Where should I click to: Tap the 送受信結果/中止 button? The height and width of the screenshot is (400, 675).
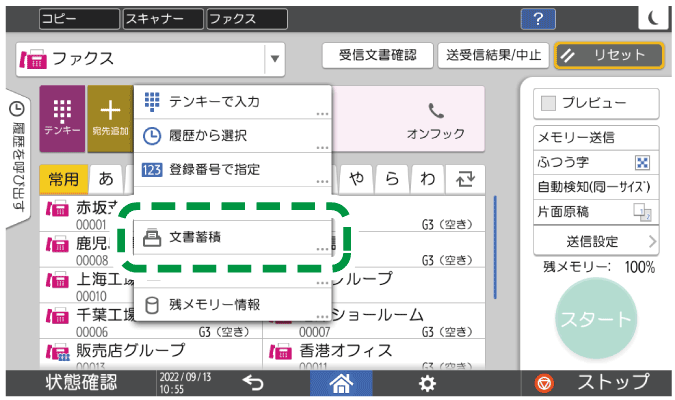(x=493, y=56)
